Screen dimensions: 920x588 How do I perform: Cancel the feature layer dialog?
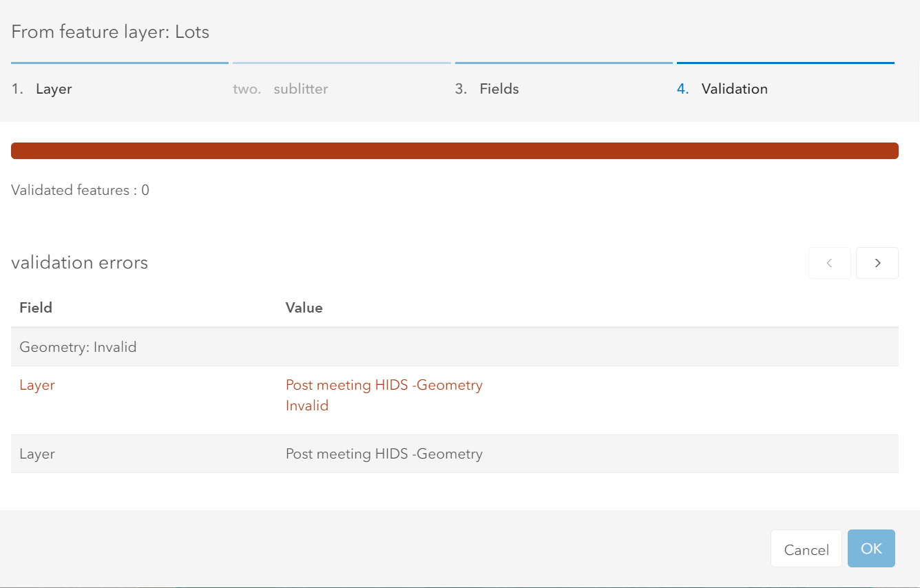pyautogui.click(x=806, y=549)
